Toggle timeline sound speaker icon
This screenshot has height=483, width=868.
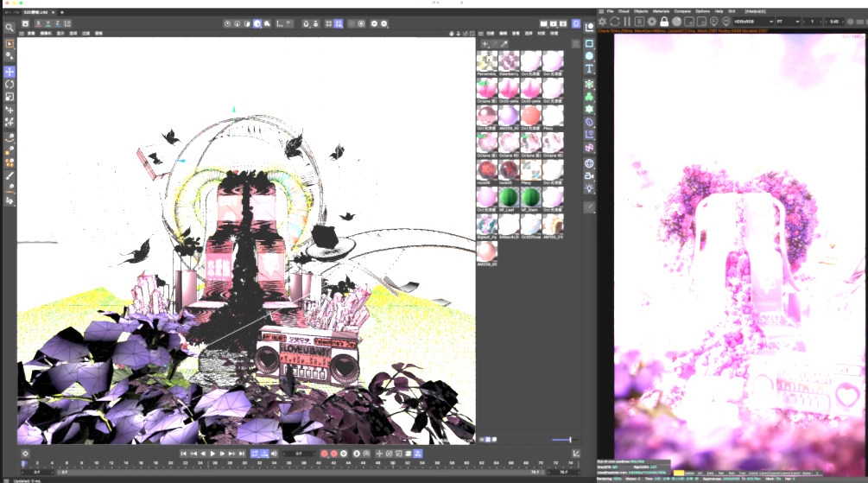[275, 454]
